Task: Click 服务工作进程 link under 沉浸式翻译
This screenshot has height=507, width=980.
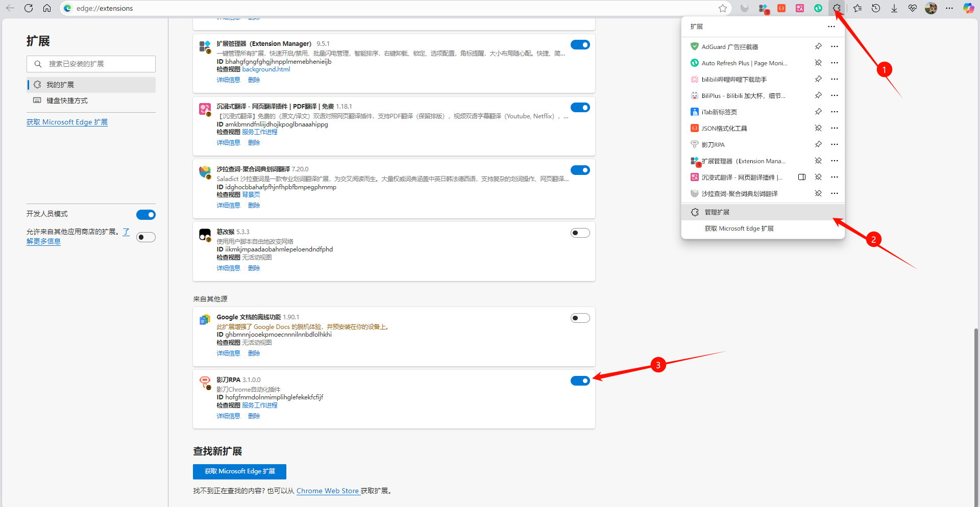Action: click(x=260, y=132)
